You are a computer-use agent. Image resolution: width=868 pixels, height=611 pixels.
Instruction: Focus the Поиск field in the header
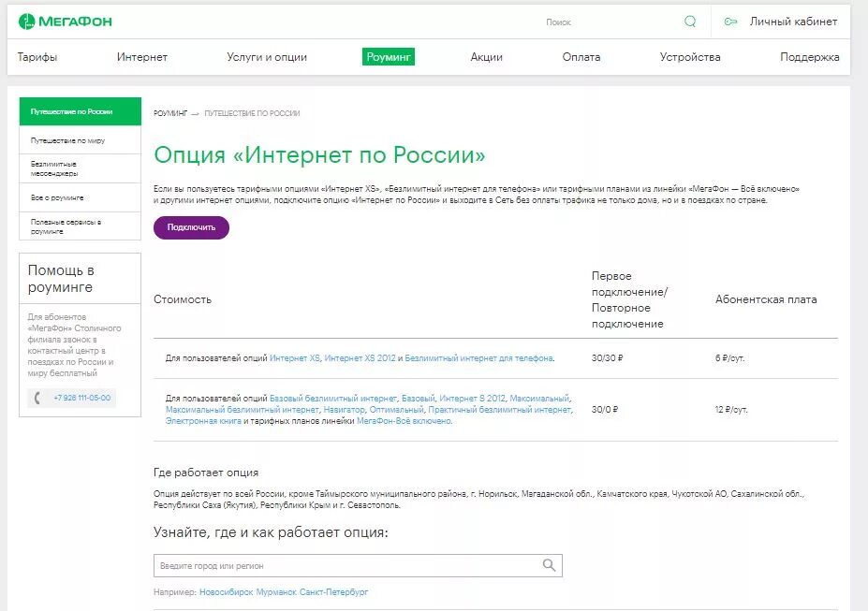coord(609,22)
